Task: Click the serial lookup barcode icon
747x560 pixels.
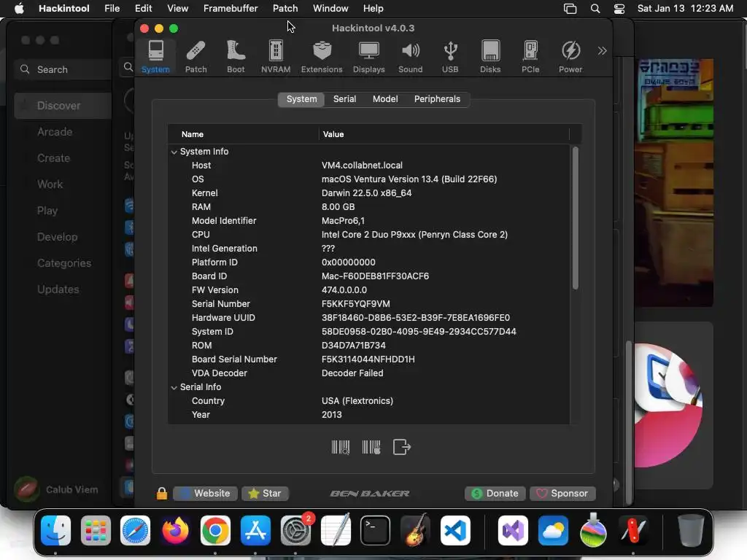Action: tap(341, 447)
